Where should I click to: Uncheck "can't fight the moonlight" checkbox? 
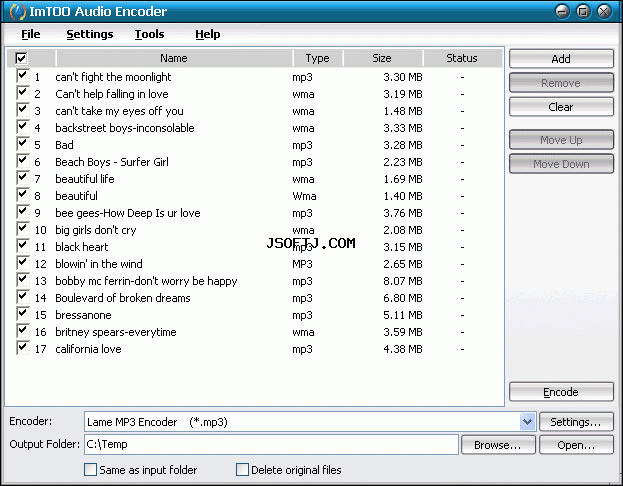click(x=23, y=76)
